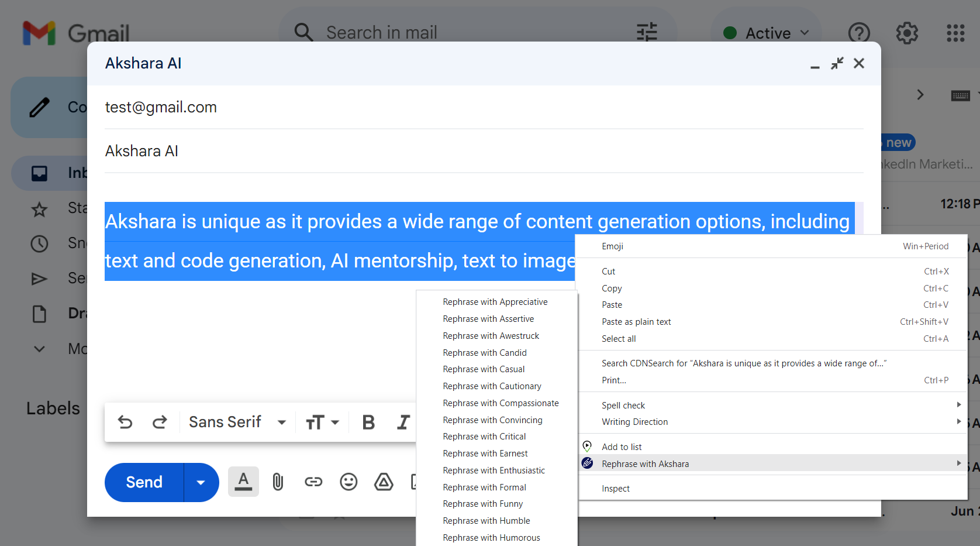Open the Google apps grid

coord(955,33)
